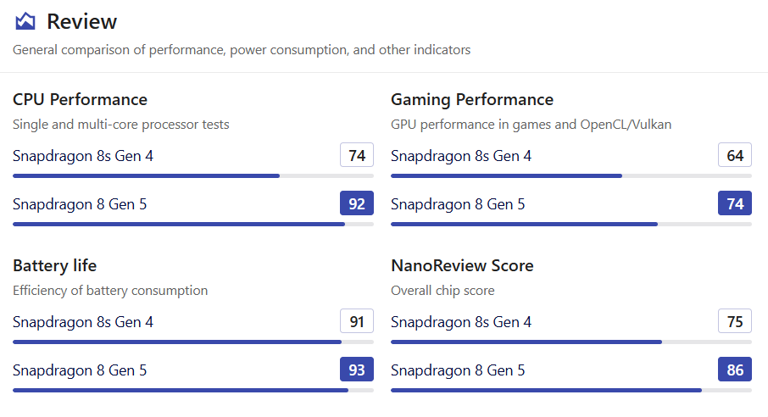Click the Review chart icon
Image resolution: width=768 pixels, height=417 pixels.
point(25,22)
